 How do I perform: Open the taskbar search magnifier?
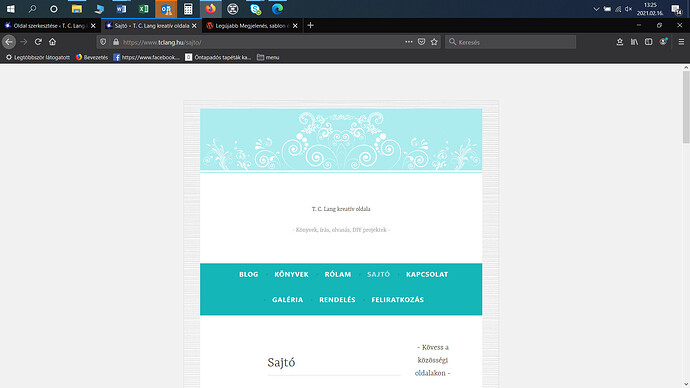[32, 9]
